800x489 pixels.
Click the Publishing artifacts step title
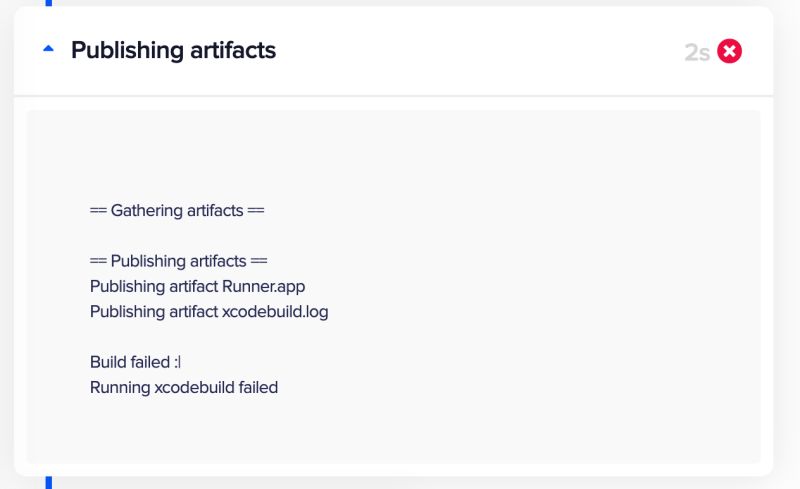173,50
